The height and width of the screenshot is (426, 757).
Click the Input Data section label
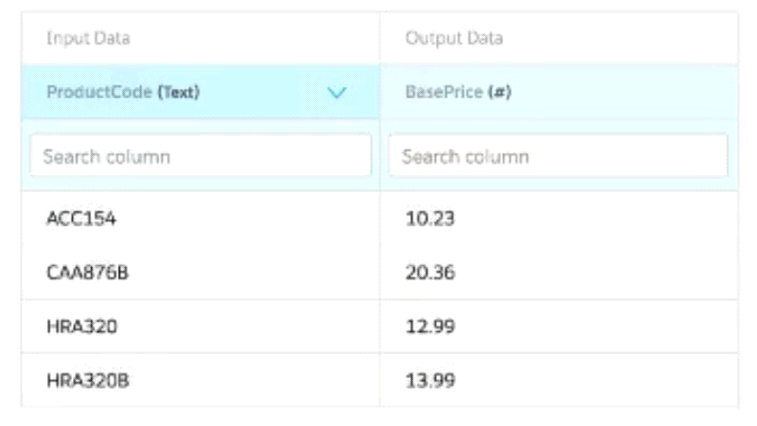pyautogui.click(x=88, y=38)
